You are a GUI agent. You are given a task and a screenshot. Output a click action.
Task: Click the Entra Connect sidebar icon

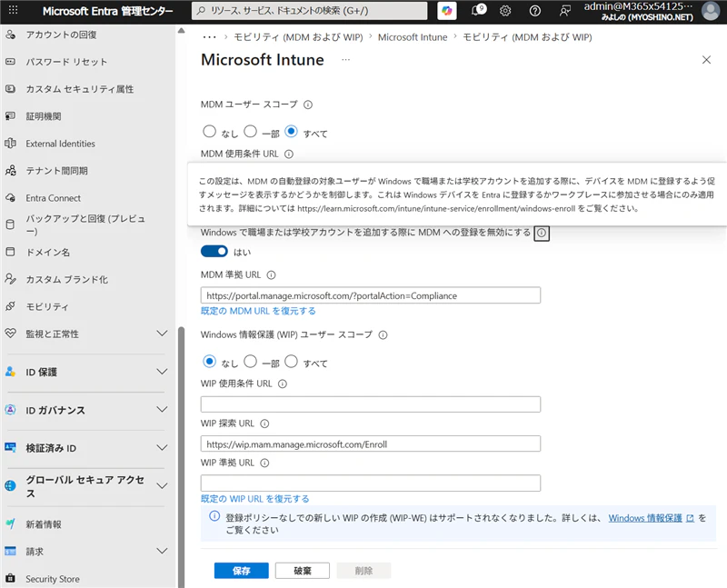pos(10,198)
